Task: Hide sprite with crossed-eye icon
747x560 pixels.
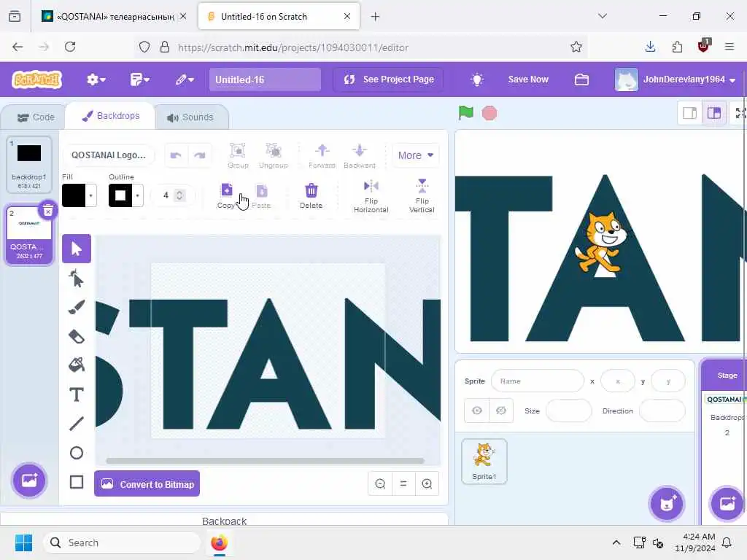Action: (500, 411)
